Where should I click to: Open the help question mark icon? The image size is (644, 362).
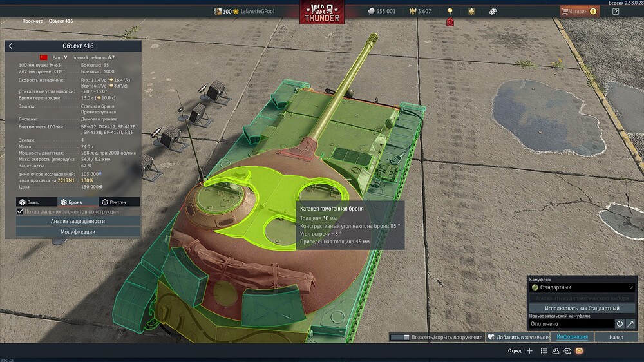click(616, 11)
